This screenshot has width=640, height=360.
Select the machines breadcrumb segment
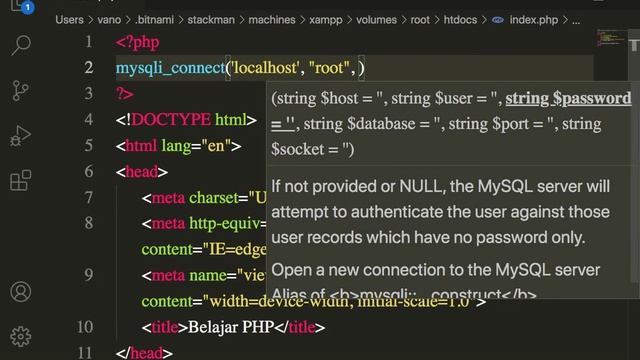(x=272, y=20)
